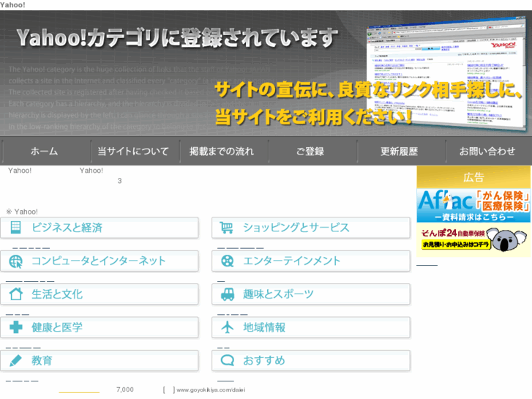Screen dimensions: 532x399
Task: Click the airplane icon beside 地域情報
Action: (227, 327)
